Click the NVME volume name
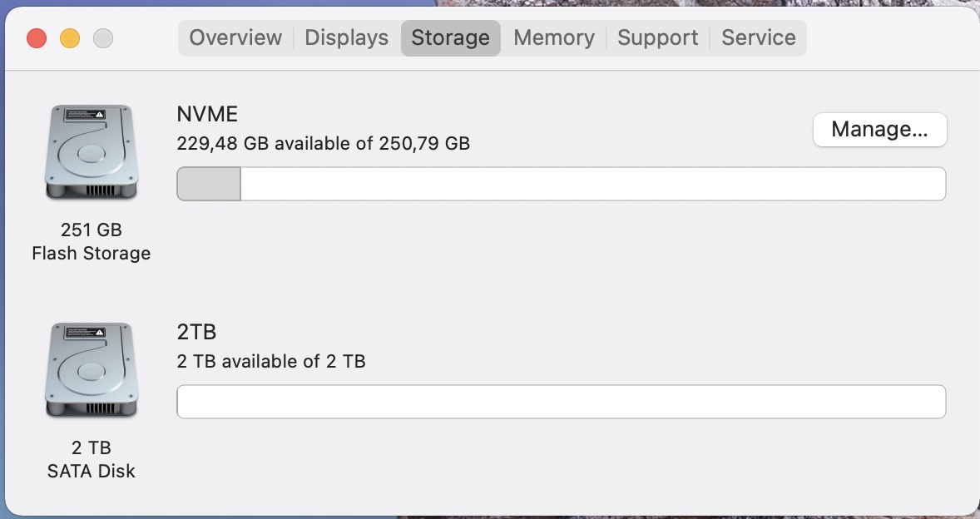Image resolution: width=980 pixels, height=519 pixels. (207, 114)
